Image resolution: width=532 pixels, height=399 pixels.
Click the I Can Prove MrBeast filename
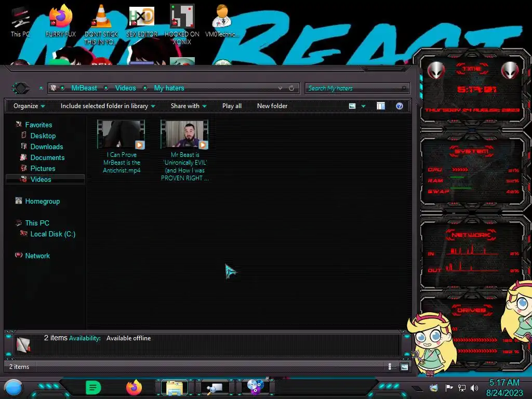122,163
